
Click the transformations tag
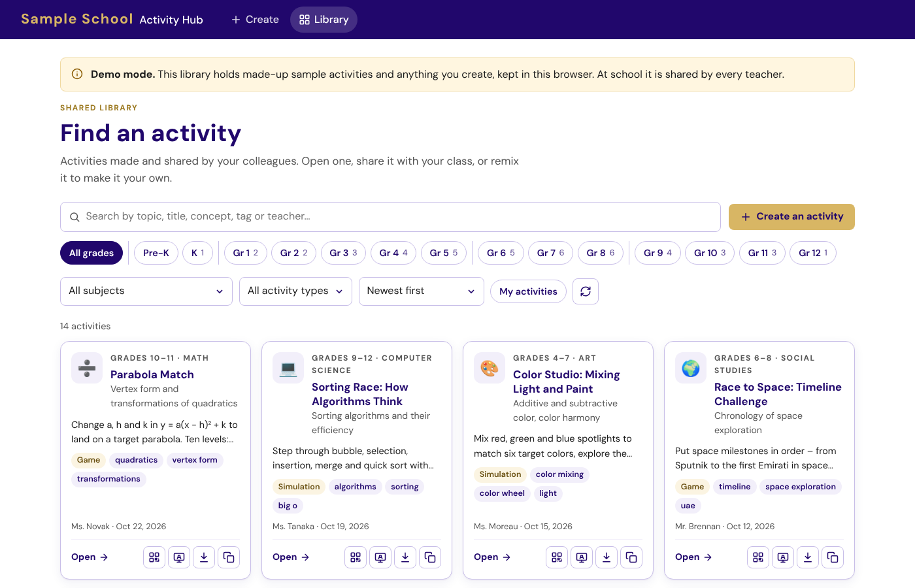click(108, 479)
